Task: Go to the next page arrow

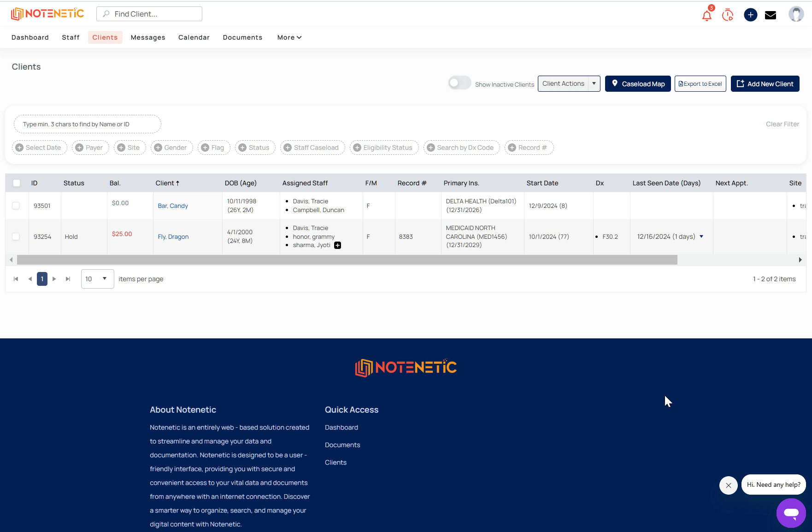Action: [x=54, y=279]
